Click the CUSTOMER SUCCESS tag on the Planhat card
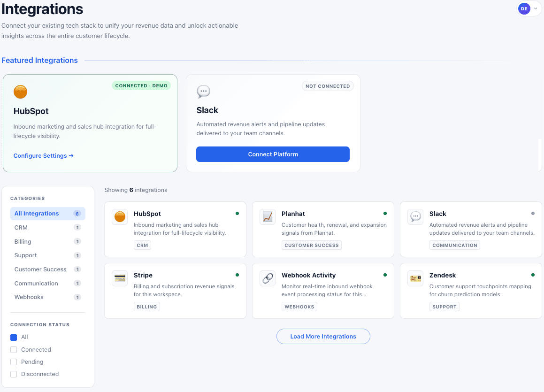The image size is (544, 392). click(x=312, y=245)
